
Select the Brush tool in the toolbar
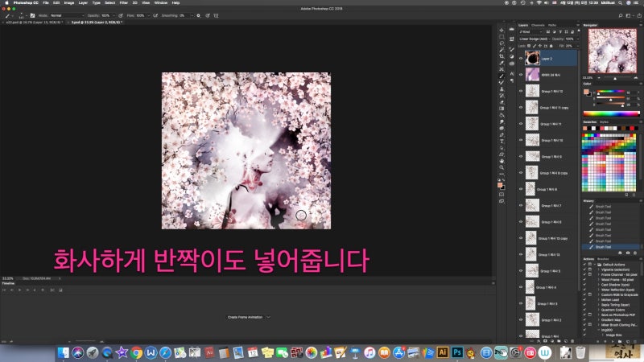coord(502,76)
